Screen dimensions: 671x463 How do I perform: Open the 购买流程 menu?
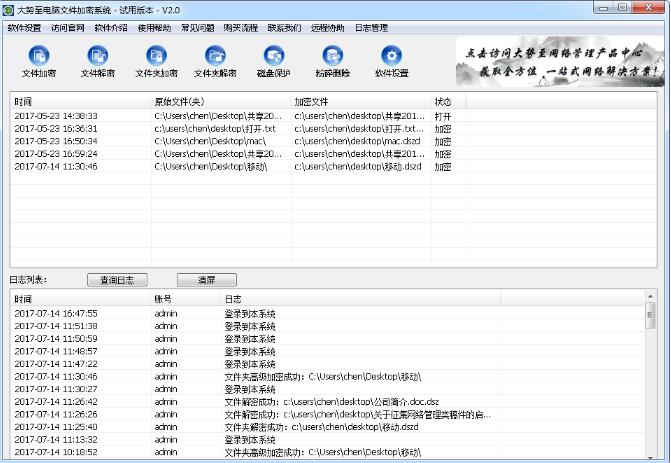pyautogui.click(x=240, y=28)
